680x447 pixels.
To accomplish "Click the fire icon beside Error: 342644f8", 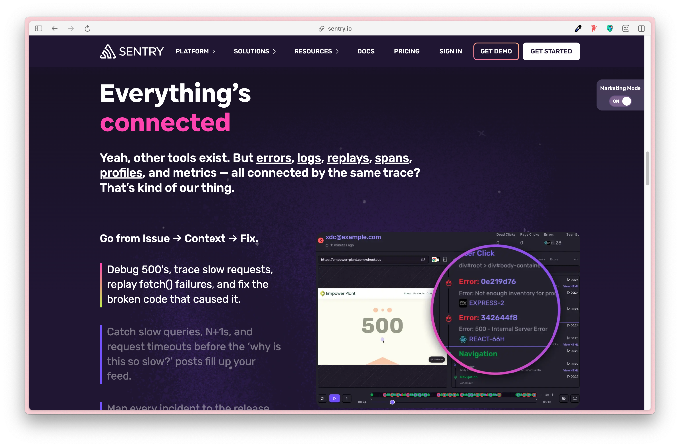I will click(x=449, y=319).
